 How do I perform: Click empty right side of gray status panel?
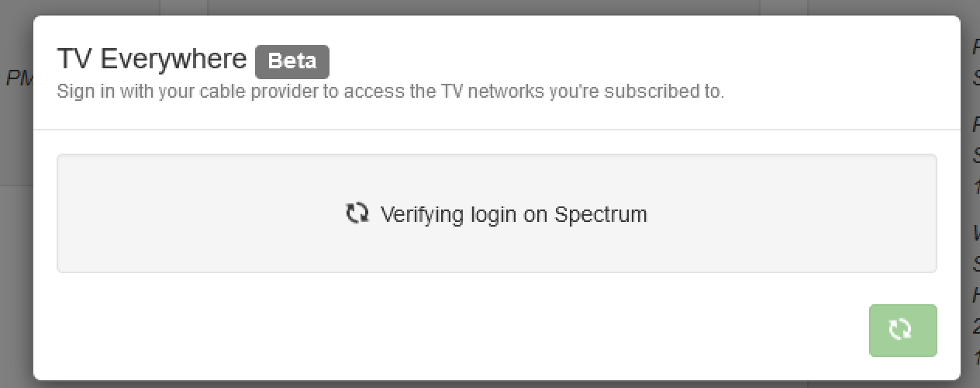click(x=814, y=214)
